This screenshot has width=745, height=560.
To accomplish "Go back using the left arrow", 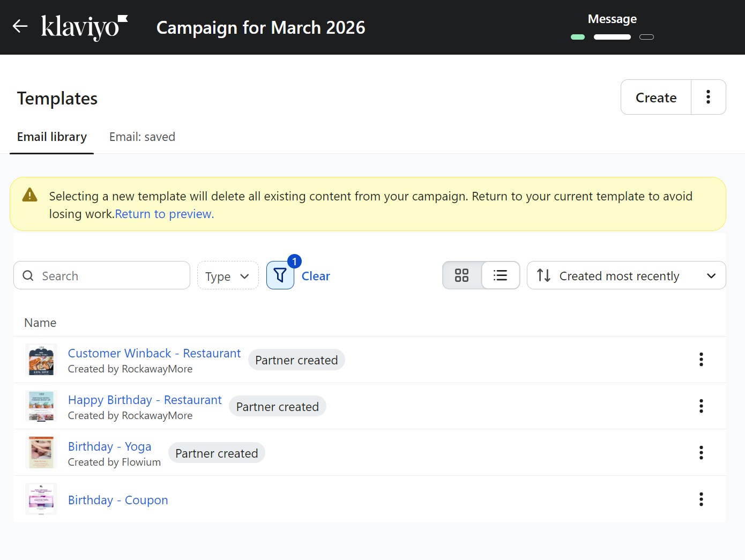I will pyautogui.click(x=20, y=26).
